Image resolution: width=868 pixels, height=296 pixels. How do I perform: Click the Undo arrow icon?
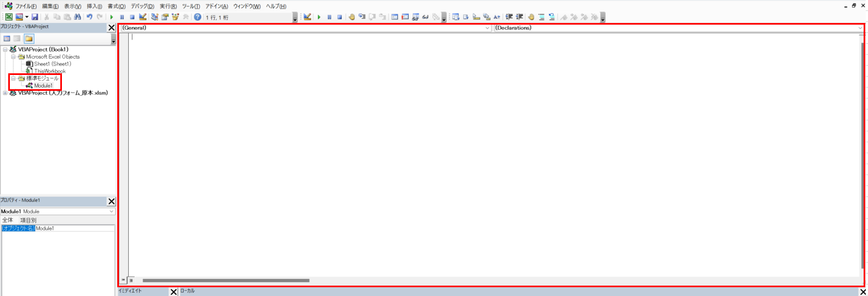click(89, 17)
